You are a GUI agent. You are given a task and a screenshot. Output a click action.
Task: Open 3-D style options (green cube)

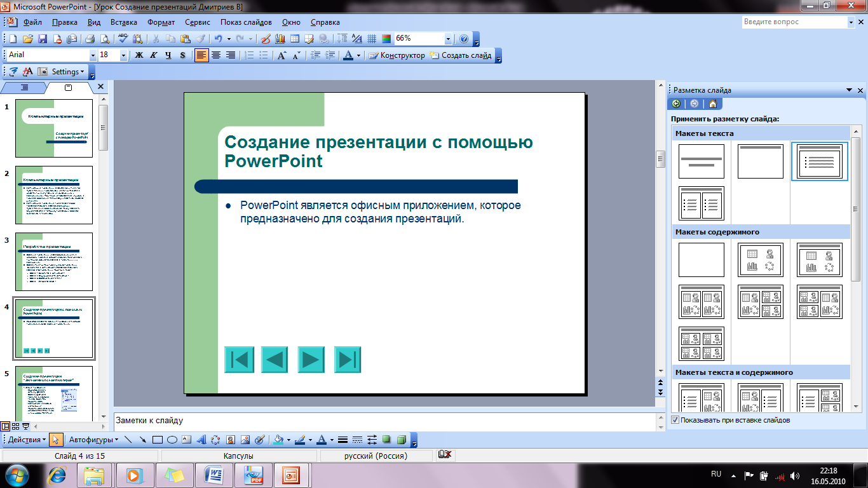click(402, 440)
